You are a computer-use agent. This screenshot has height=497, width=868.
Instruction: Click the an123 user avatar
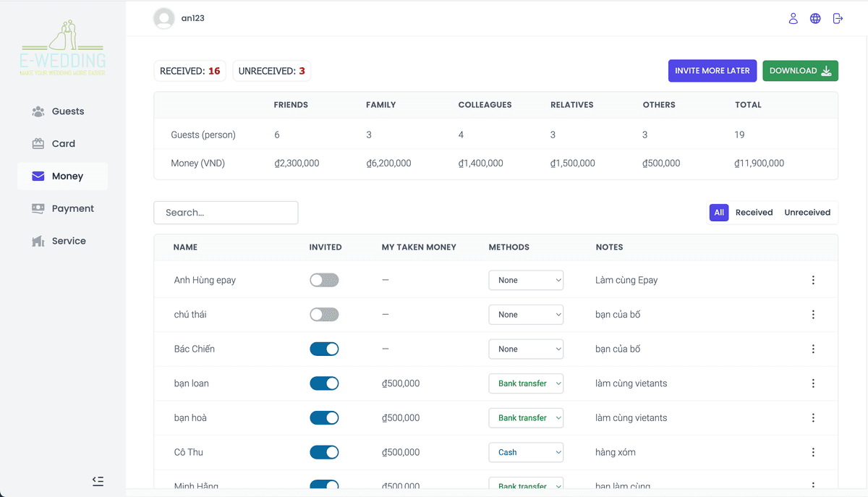point(164,18)
